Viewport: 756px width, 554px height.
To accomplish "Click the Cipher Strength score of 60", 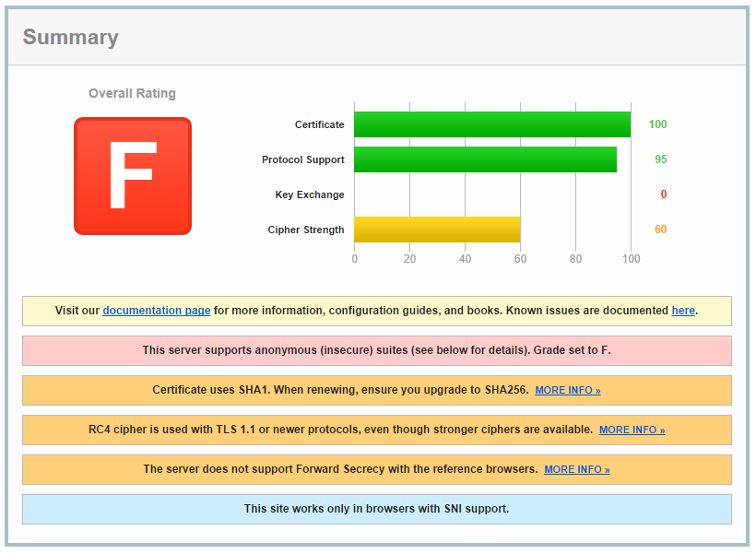I will (x=660, y=229).
